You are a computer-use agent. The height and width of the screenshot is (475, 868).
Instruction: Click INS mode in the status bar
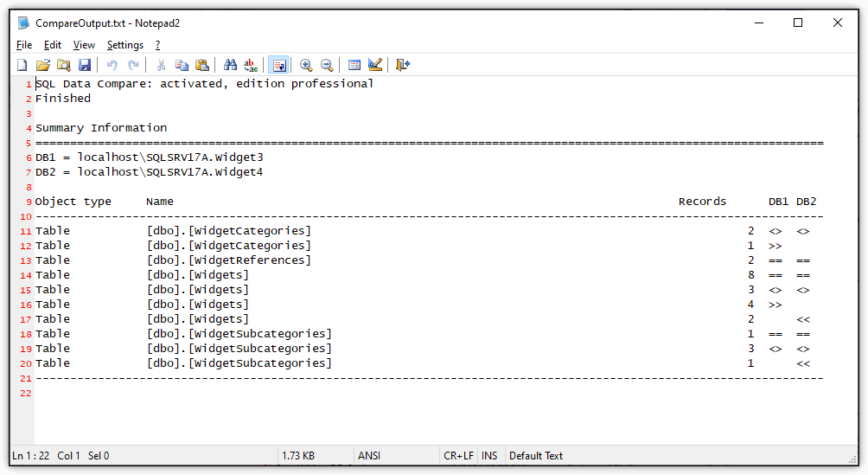(489, 456)
